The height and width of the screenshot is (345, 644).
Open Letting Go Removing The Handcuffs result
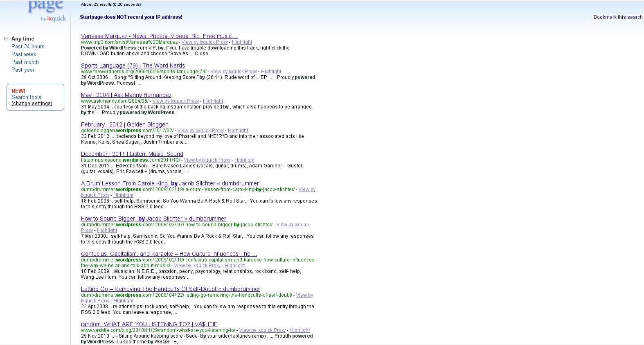pos(171,289)
